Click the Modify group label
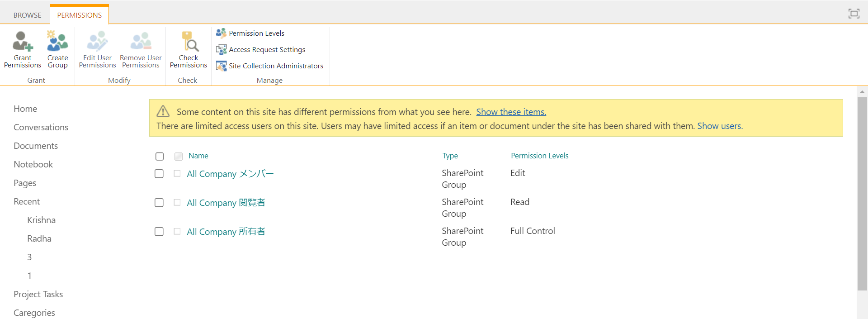This screenshot has height=319, width=868. 119,80
